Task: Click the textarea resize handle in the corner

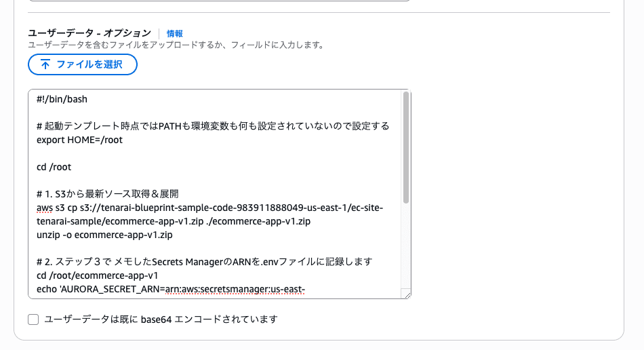Action: pos(406,294)
